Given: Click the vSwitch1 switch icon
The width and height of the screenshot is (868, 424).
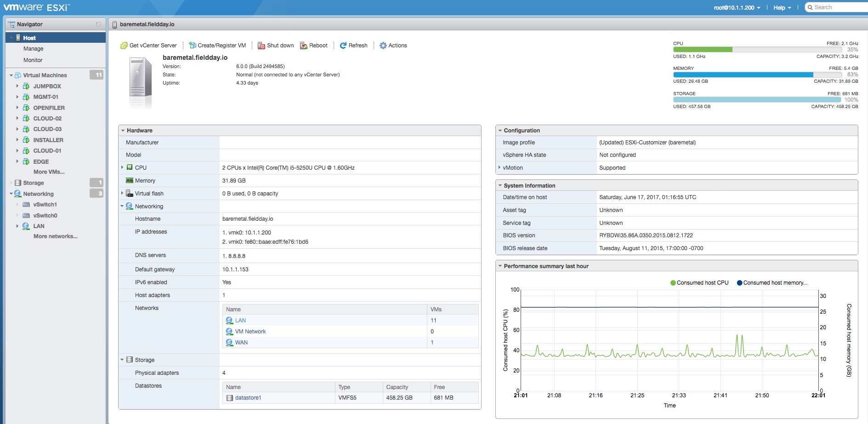Looking at the screenshot, I should (26, 205).
